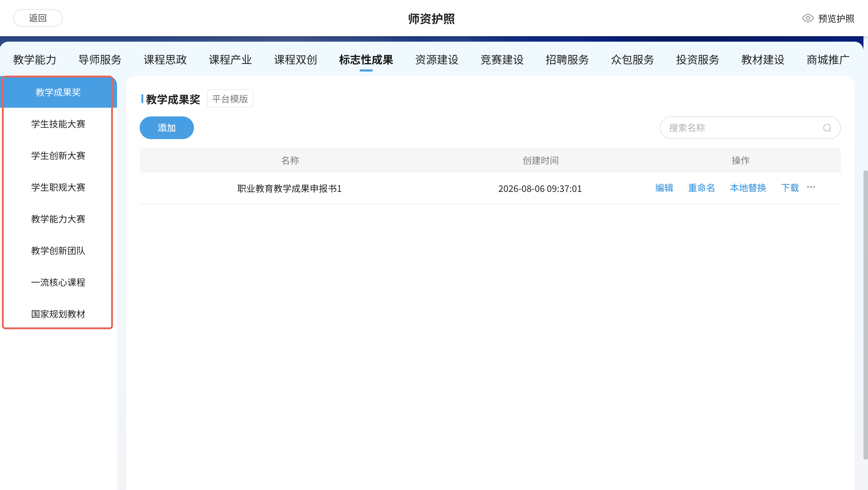Switch to the 课程产业 tab

pyautogui.click(x=230, y=60)
